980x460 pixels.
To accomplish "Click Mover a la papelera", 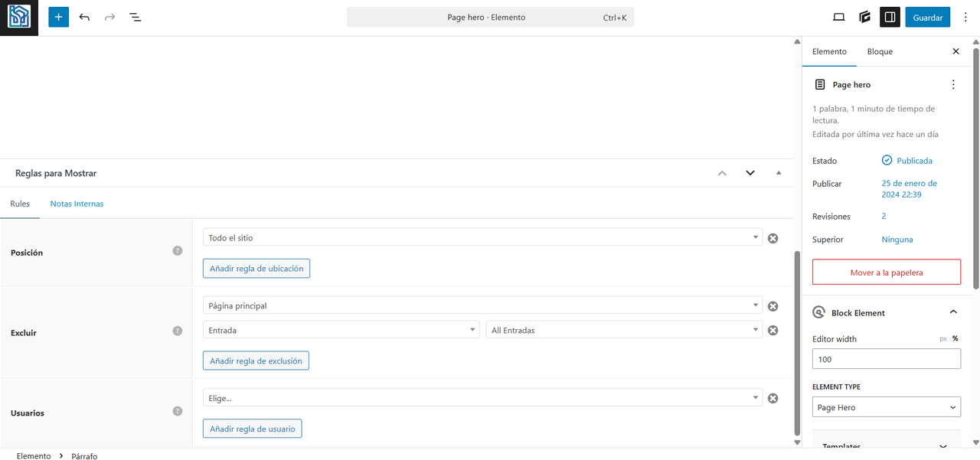I will click(x=887, y=272).
